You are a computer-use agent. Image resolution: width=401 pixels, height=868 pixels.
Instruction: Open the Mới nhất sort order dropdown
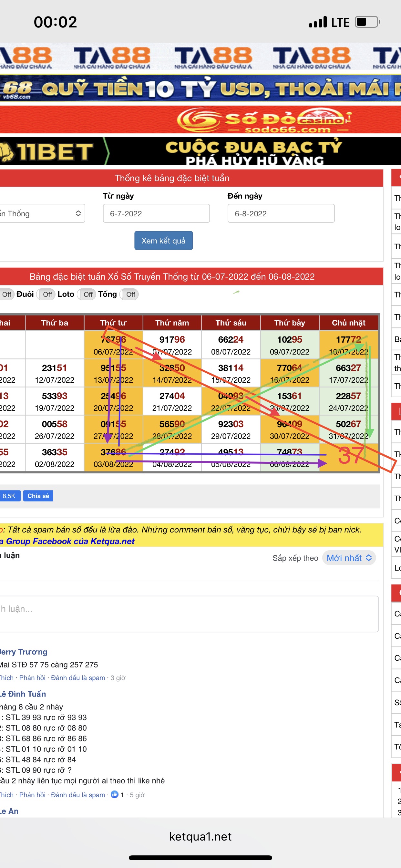tap(349, 558)
